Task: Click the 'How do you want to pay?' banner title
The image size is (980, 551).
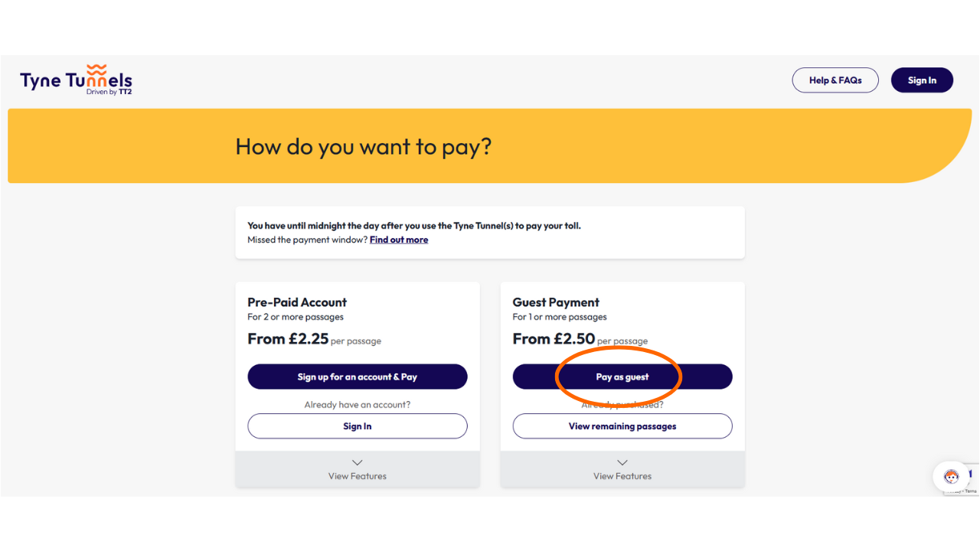Action: (x=363, y=146)
